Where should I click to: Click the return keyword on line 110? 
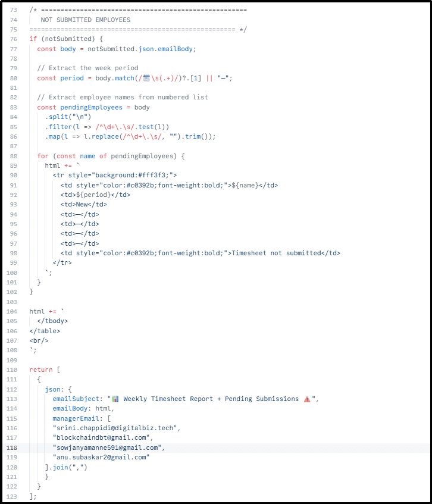pos(40,370)
